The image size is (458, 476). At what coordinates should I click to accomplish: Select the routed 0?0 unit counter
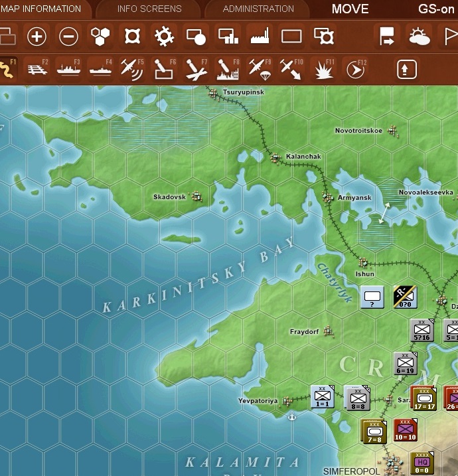(x=405, y=297)
